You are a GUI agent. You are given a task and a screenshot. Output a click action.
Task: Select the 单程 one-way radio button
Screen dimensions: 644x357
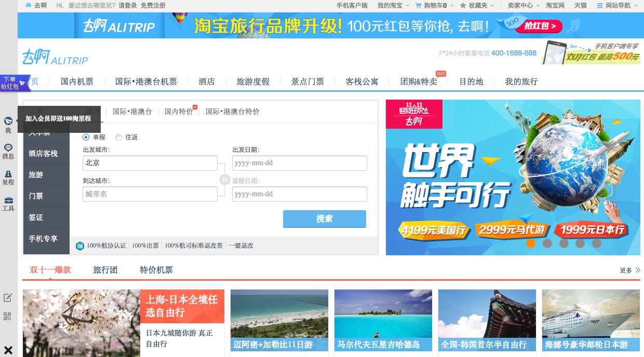point(86,137)
